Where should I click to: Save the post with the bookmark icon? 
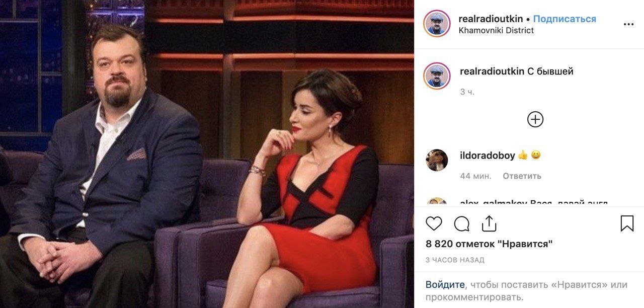tap(627, 223)
